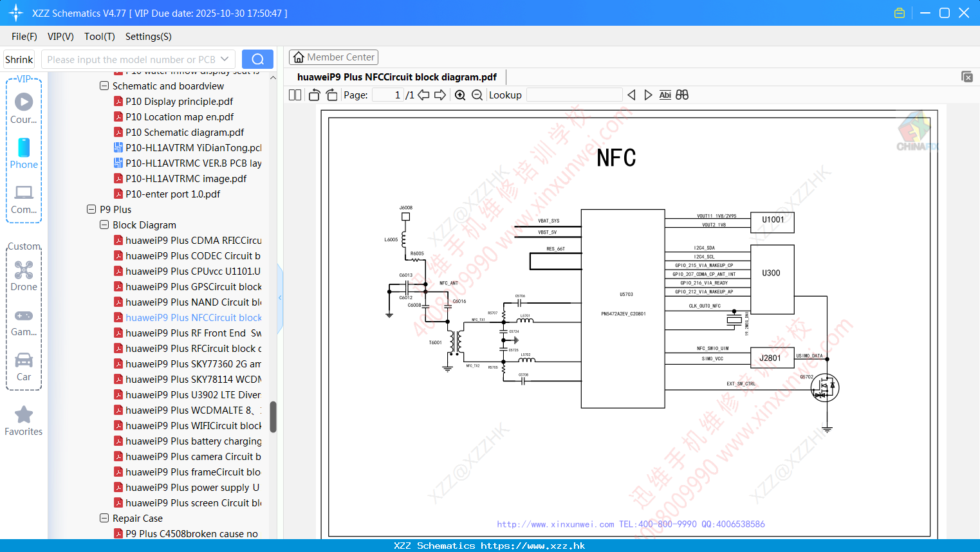Image resolution: width=980 pixels, height=552 pixels.
Task: Focus the model number search field
Action: tap(131, 59)
